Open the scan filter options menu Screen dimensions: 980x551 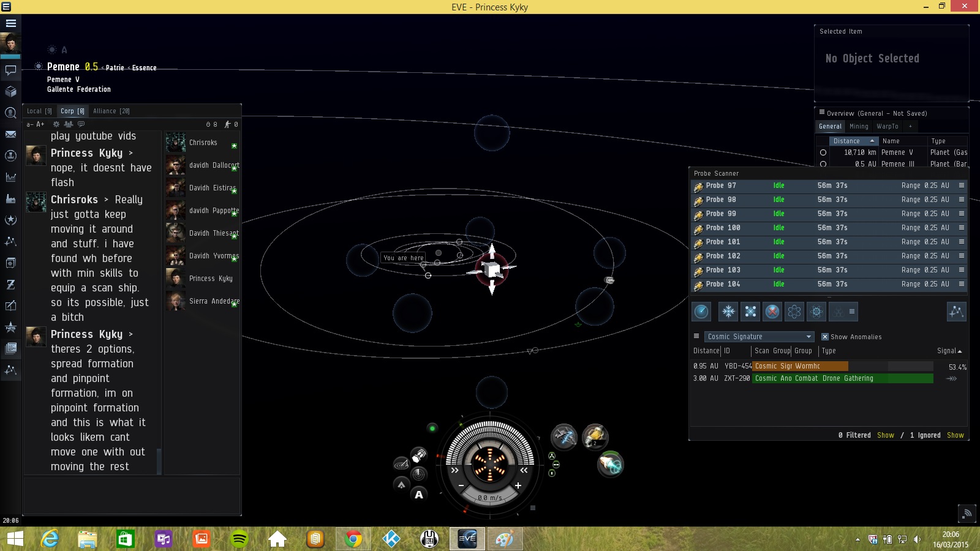(x=696, y=336)
